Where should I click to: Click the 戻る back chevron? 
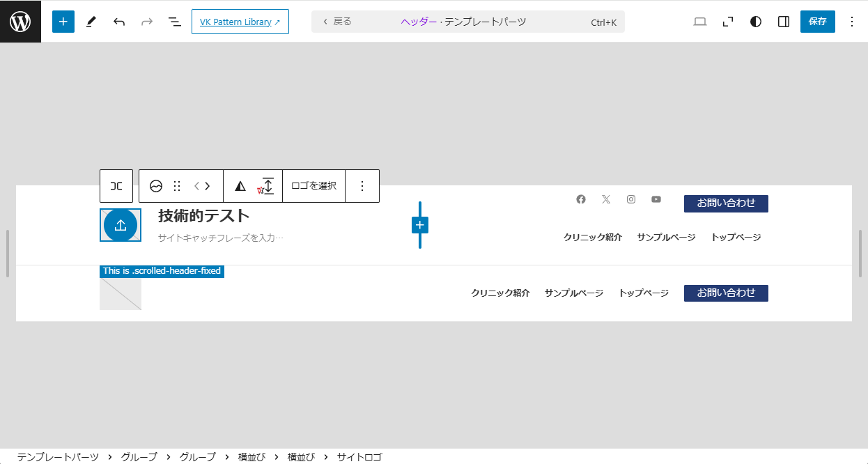click(x=325, y=22)
